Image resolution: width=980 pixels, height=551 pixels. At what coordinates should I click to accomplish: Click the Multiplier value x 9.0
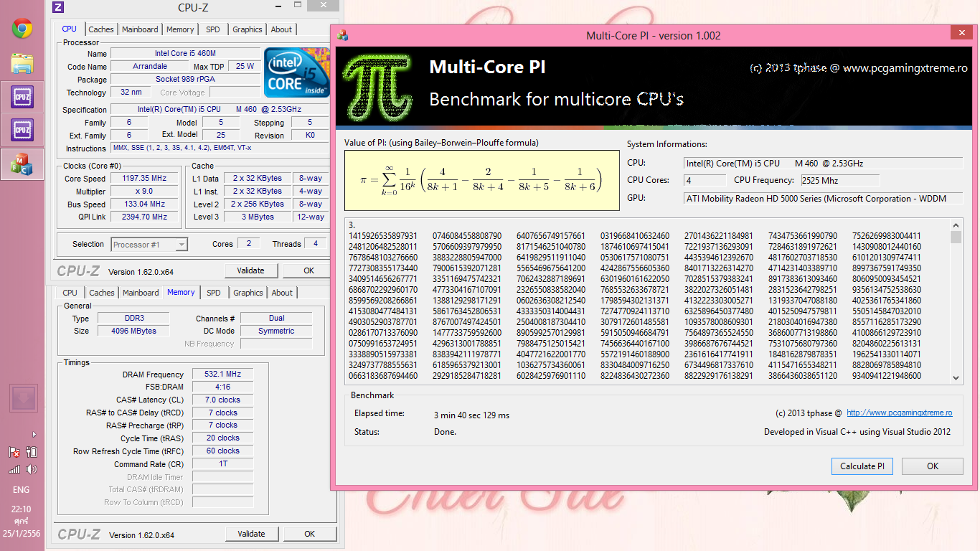pyautogui.click(x=144, y=191)
